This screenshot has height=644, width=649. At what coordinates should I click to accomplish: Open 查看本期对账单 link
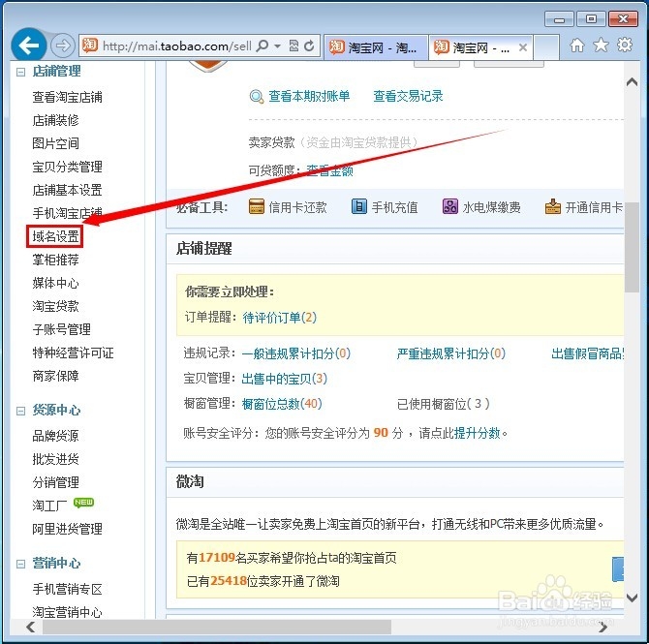pyautogui.click(x=309, y=96)
